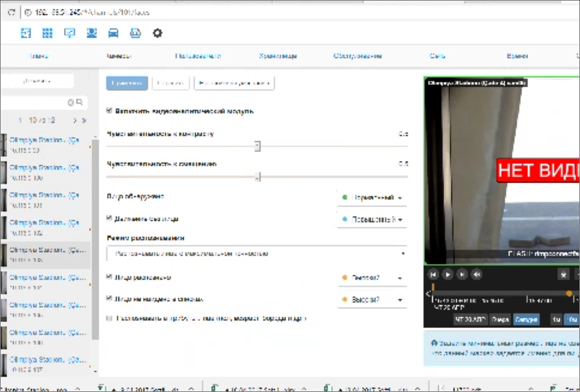The image size is (580, 392).
Task: Play the camera video
Action: point(447,275)
